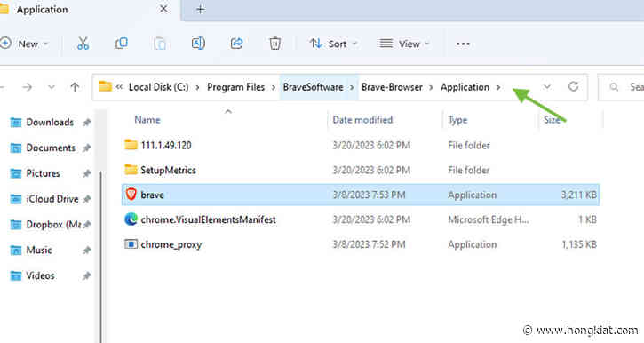Click the pin icon beside Videos

pyautogui.click(x=87, y=275)
